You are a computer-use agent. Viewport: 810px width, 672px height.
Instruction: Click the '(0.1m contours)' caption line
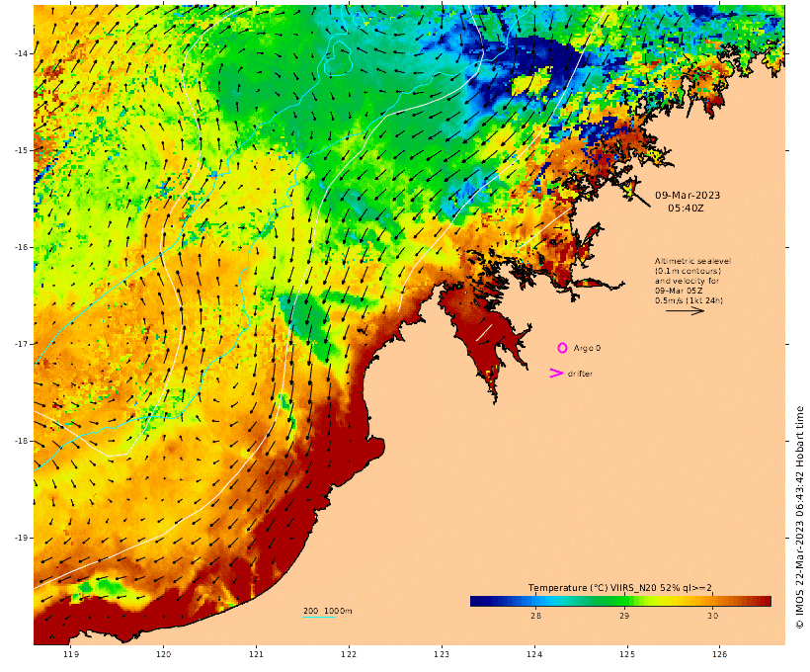688,271
